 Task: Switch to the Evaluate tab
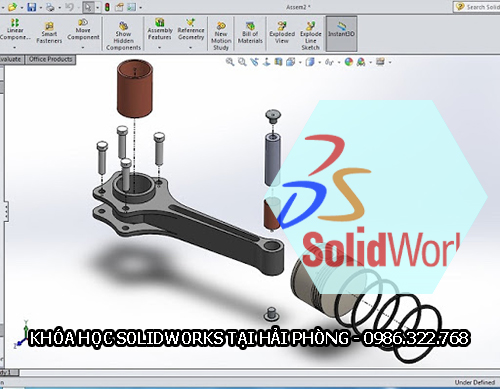(11, 59)
